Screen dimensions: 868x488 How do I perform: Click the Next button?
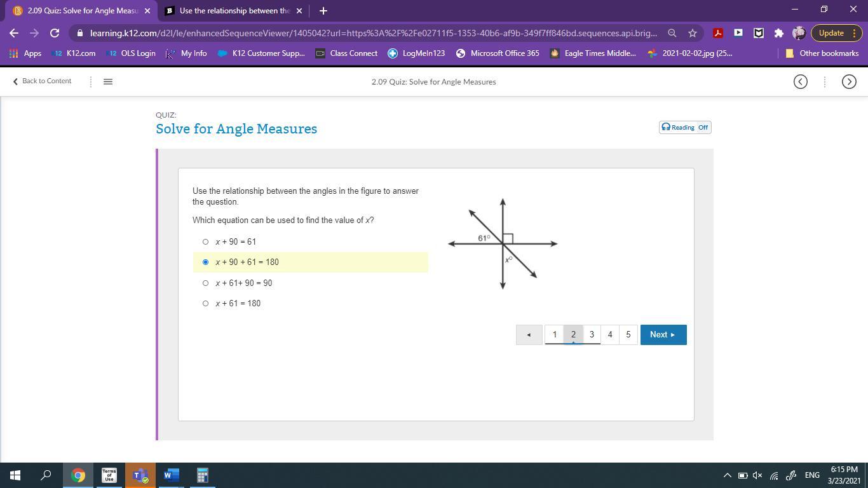click(x=663, y=335)
